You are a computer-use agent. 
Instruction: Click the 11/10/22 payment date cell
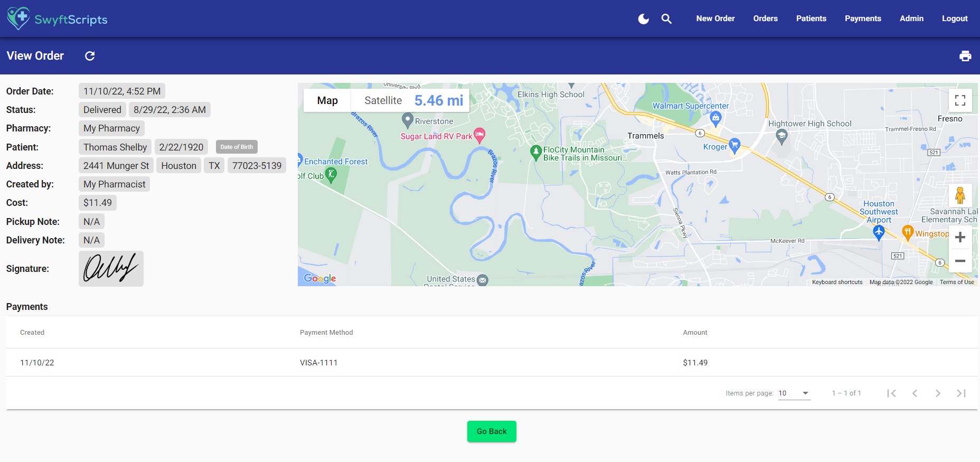37,363
